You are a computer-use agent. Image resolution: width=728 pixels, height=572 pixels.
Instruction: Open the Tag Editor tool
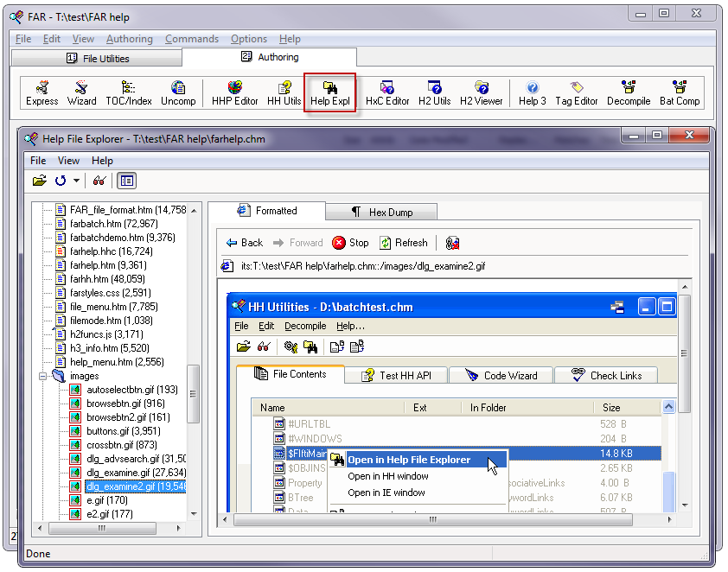coord(577,93)
